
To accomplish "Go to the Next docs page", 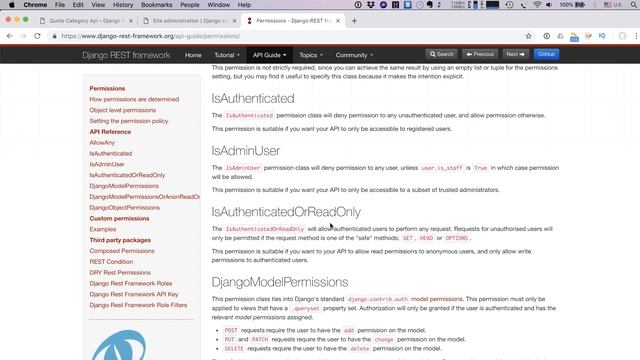I will 516,54.
